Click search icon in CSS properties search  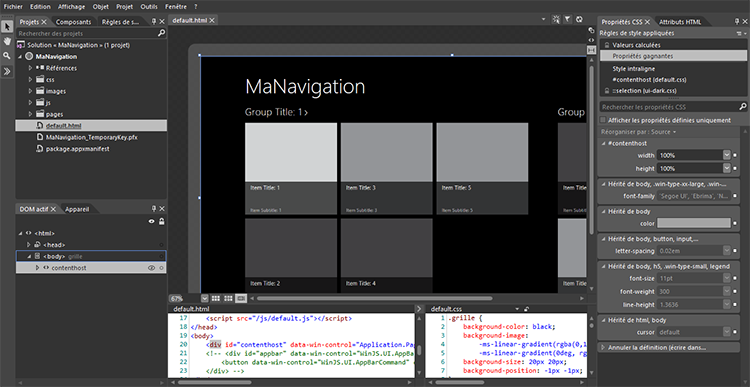743,107
